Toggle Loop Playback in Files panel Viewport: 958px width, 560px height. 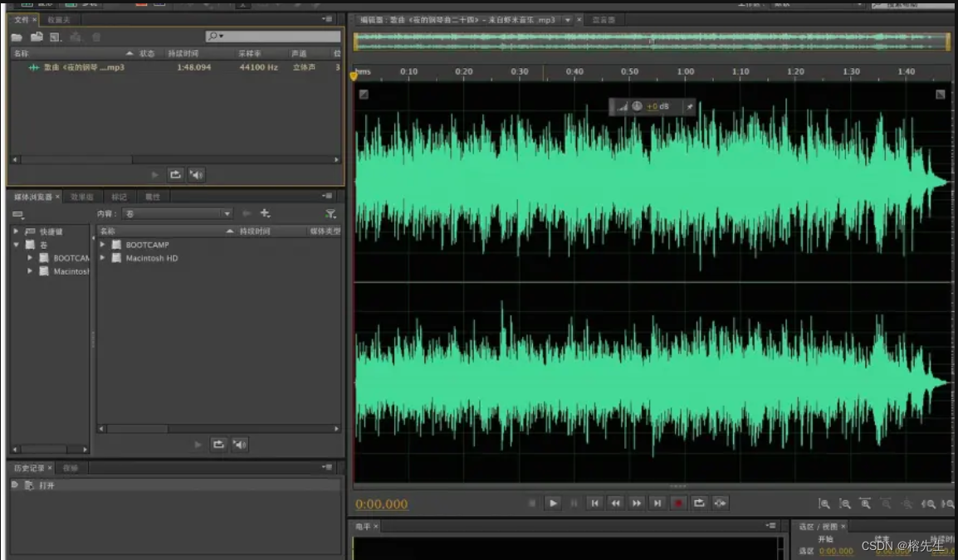(175, 175)
